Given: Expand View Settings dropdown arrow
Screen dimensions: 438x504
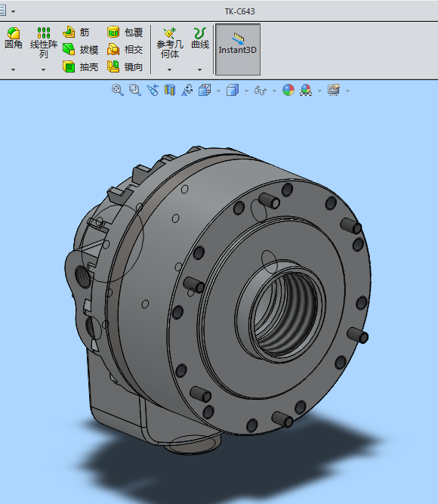Looking at the screenshot, I should [347, 91].
